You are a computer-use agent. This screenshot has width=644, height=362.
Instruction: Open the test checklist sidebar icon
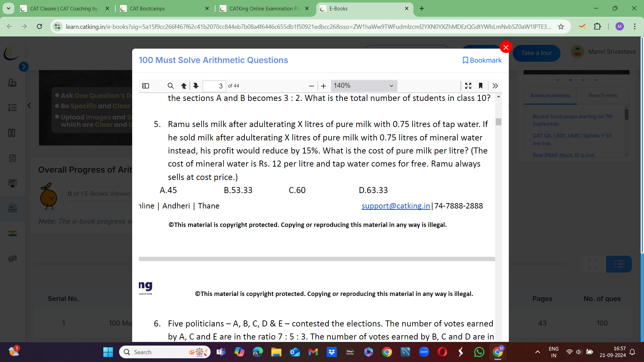(12, 158)
